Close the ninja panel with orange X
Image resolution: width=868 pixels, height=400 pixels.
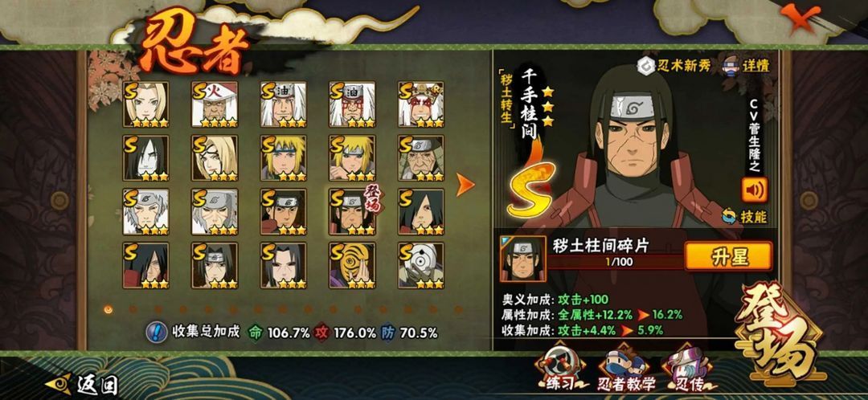point(800,15)
